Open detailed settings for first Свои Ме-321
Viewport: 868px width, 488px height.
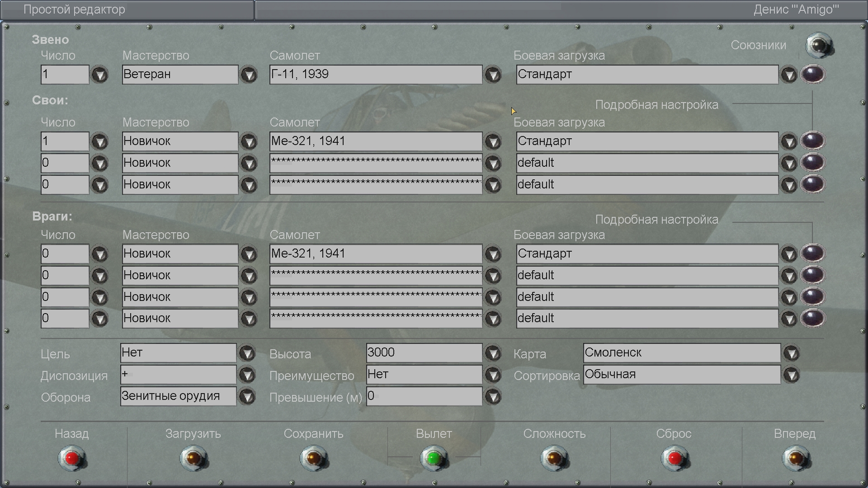812,141
